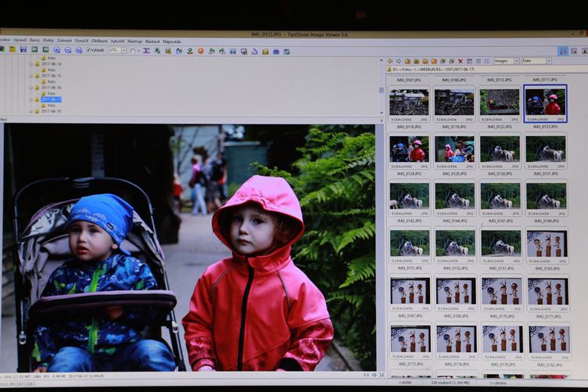
Task: Open the Nápověda menu
Action: [x=172, y=41]
